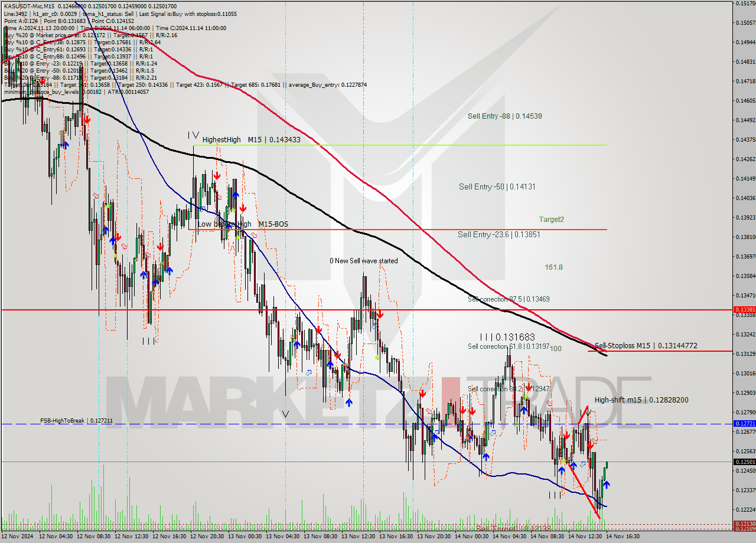This screenshot has height=543, width=756.
Task: Click the green 'Target2' label
Action: (551, 219)
